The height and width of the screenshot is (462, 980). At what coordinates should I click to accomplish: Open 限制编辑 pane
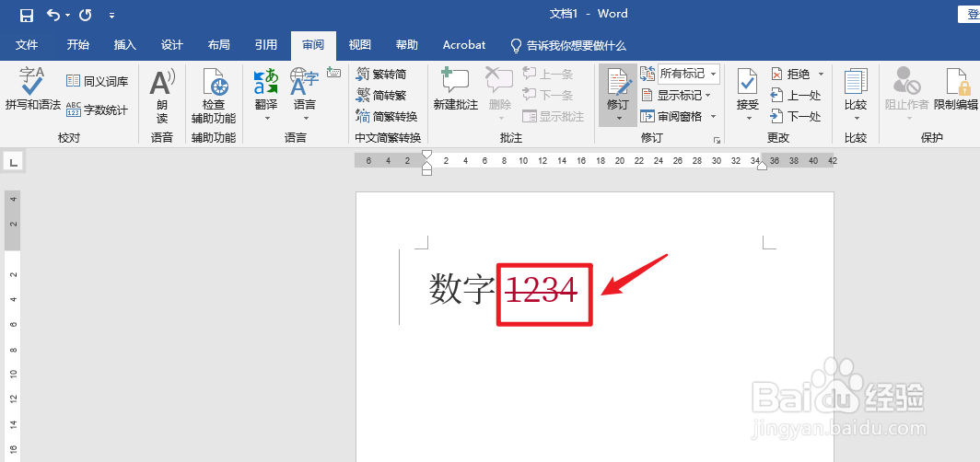pyautogui.click(x=956, y=90)
